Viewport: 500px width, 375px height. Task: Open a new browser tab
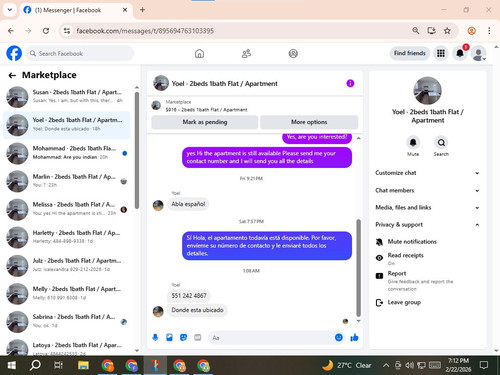pyautogui.click(x=142, y=10)
